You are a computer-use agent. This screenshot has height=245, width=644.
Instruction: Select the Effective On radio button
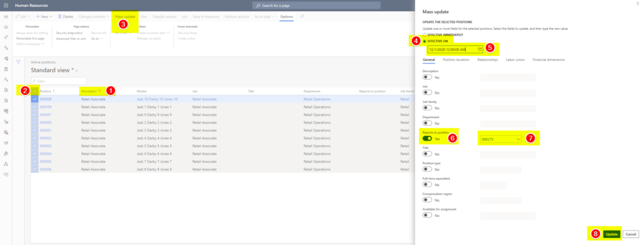tap(425, 41)
